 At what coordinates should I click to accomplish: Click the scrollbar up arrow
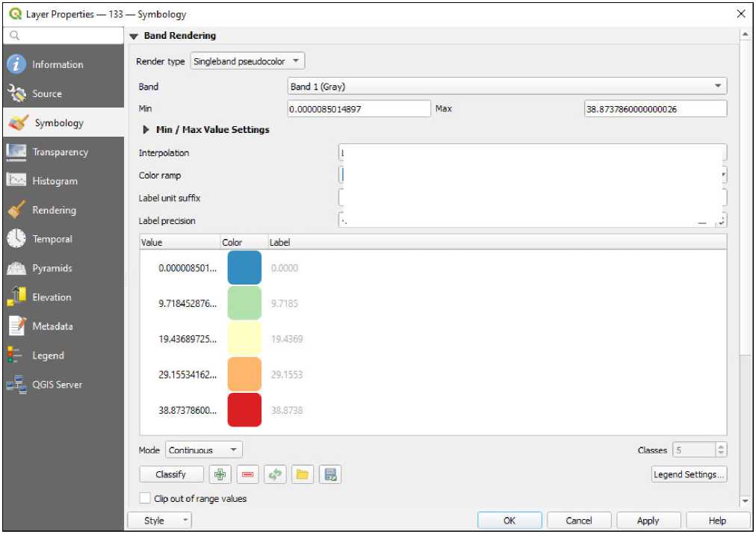point(745,34)
